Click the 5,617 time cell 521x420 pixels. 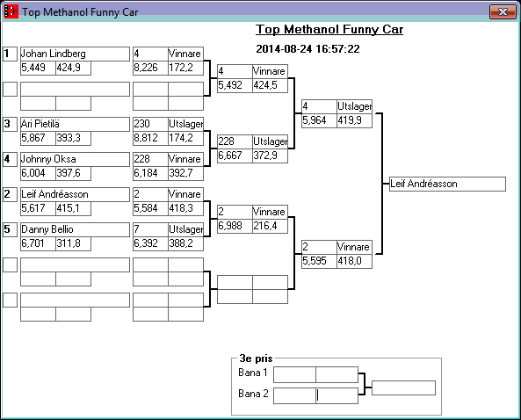coord(38,208)
